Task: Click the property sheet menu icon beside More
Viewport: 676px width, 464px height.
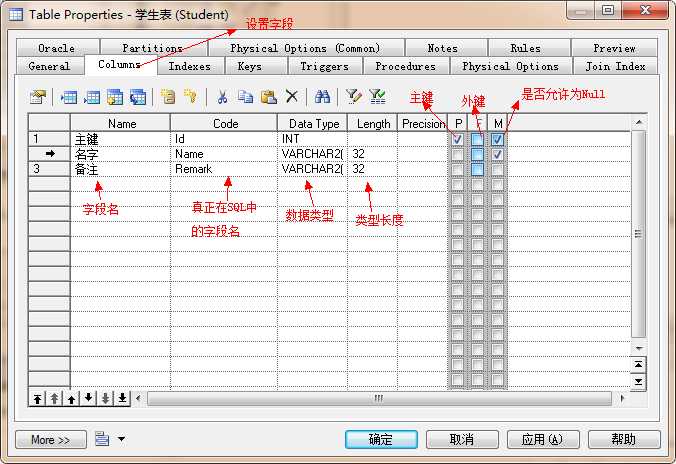Action: click(102, 439)
